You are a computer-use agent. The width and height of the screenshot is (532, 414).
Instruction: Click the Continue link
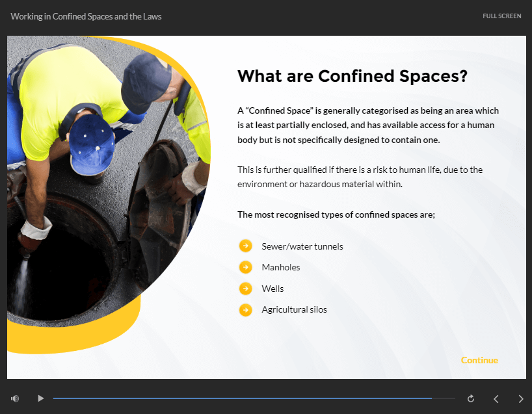click(x=479, y=360)
